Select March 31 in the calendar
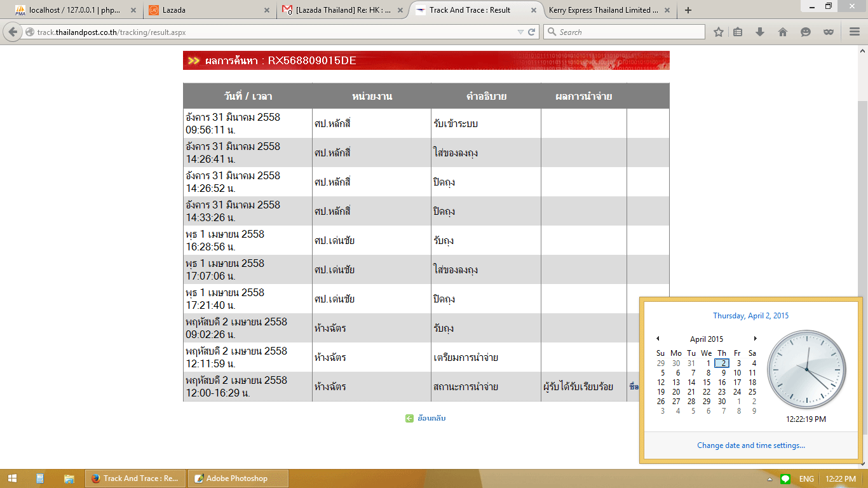 (x=691, y=363)
